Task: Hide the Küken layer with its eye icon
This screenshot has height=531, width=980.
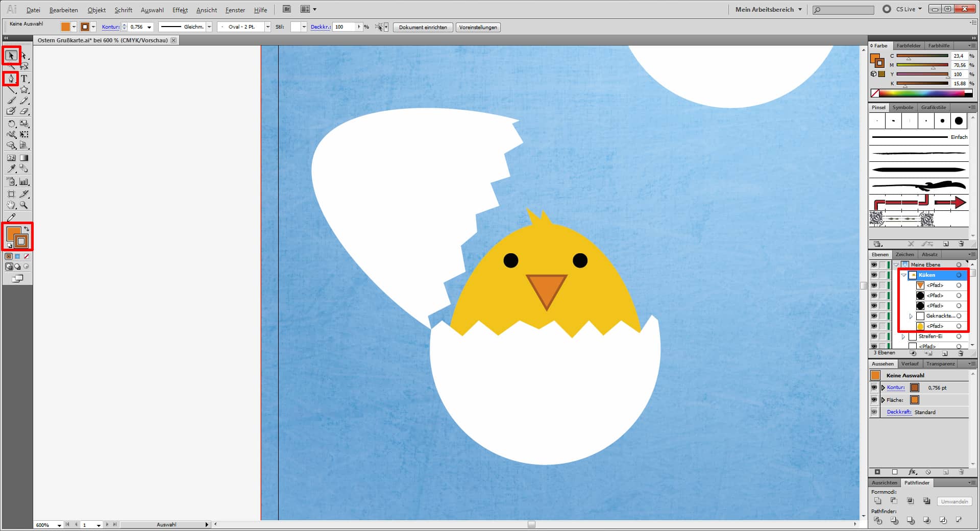Action: (874, 275)
